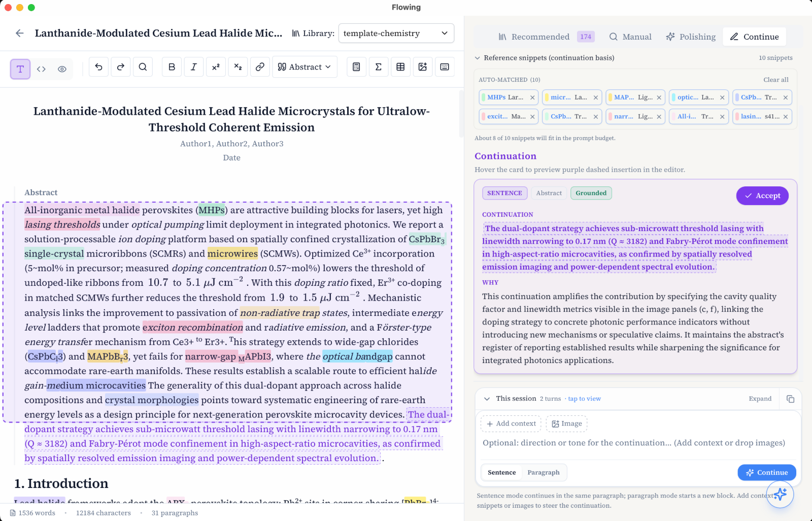Toggle italic formatting
The width and height of the screenshot is (812, 521).
pos(194,67)
